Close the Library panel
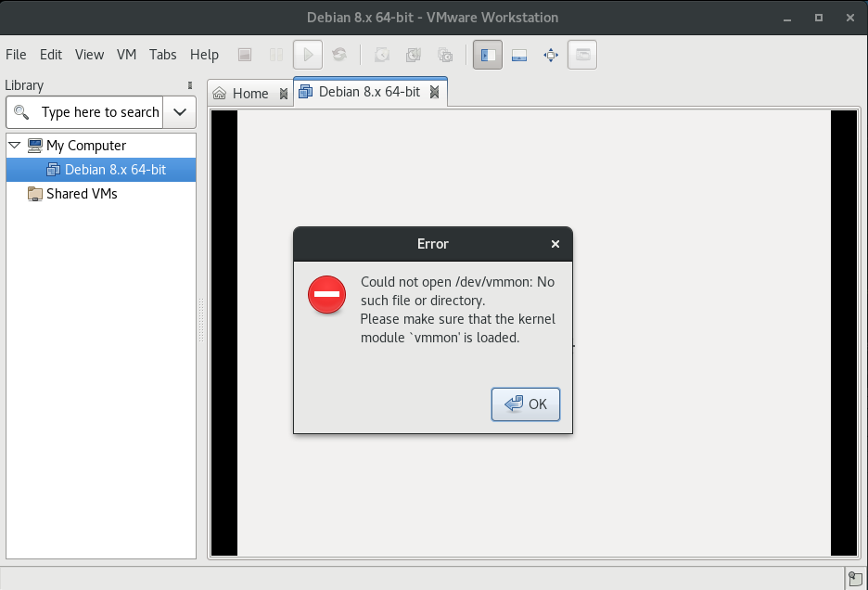Image resolution: width=868 pixels, height=590 pixels. click(190, 85)
